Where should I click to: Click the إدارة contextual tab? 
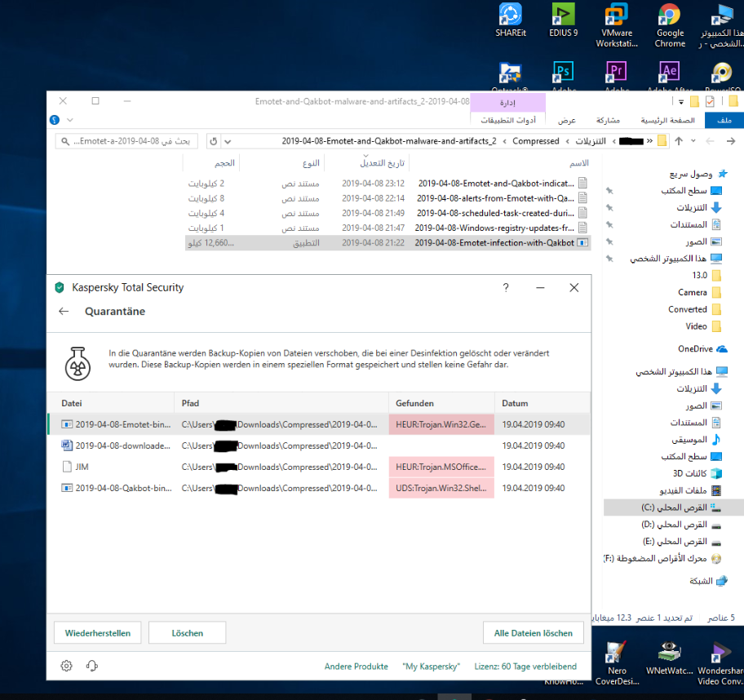(507, 103)
